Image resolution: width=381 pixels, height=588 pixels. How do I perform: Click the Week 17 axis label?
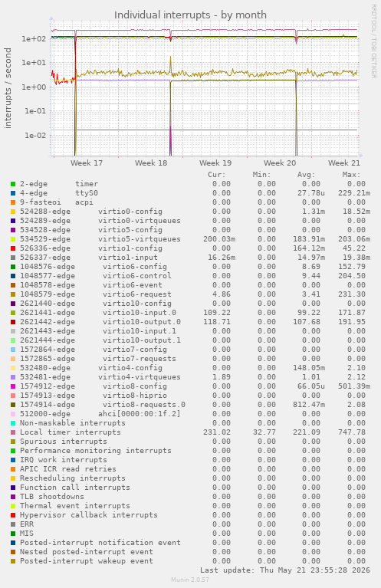[x=87, y=163]
